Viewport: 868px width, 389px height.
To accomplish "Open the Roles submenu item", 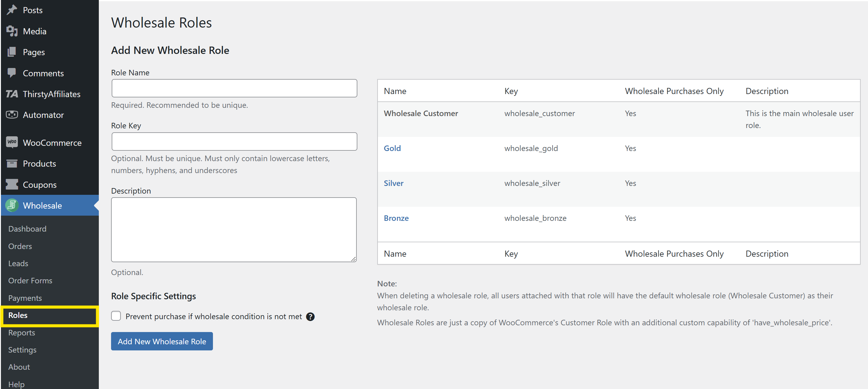I will click(x=18, y=315).
